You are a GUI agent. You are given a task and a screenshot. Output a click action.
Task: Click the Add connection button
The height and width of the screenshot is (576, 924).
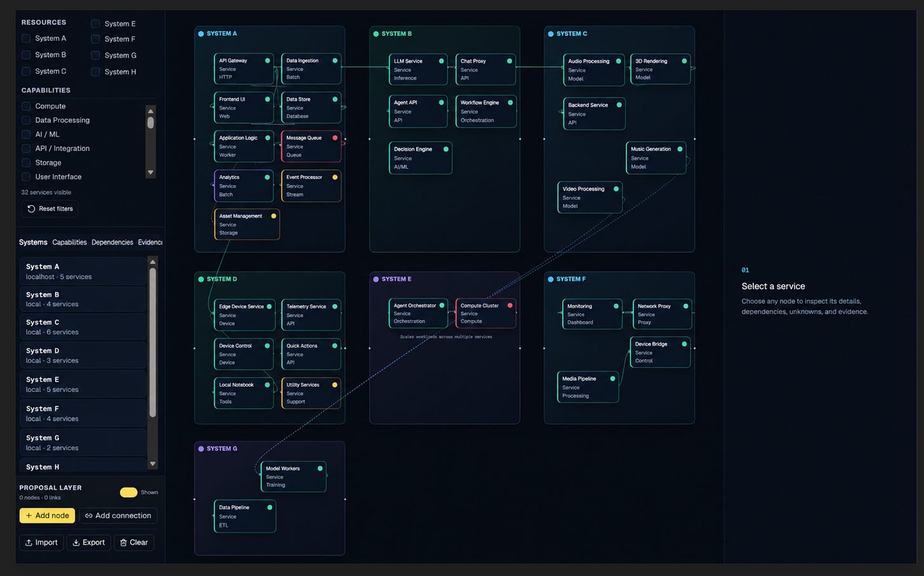click(118, 516)
